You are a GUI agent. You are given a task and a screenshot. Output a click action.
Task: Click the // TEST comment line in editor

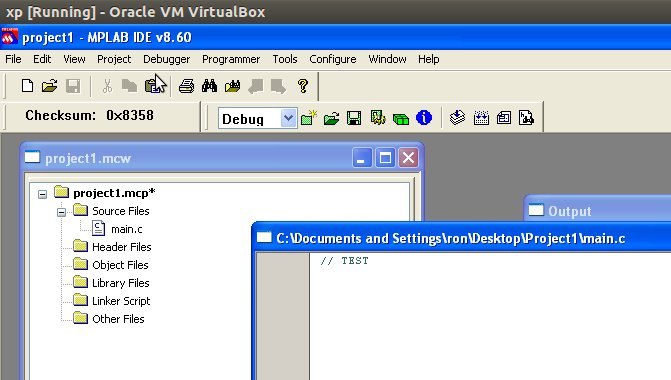point(344,261)
